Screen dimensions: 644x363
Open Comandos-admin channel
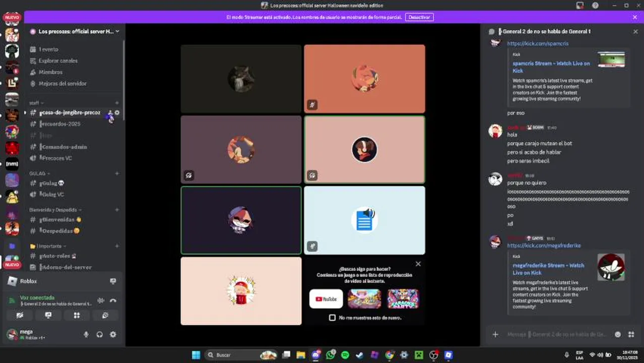(x=63, y=147)
